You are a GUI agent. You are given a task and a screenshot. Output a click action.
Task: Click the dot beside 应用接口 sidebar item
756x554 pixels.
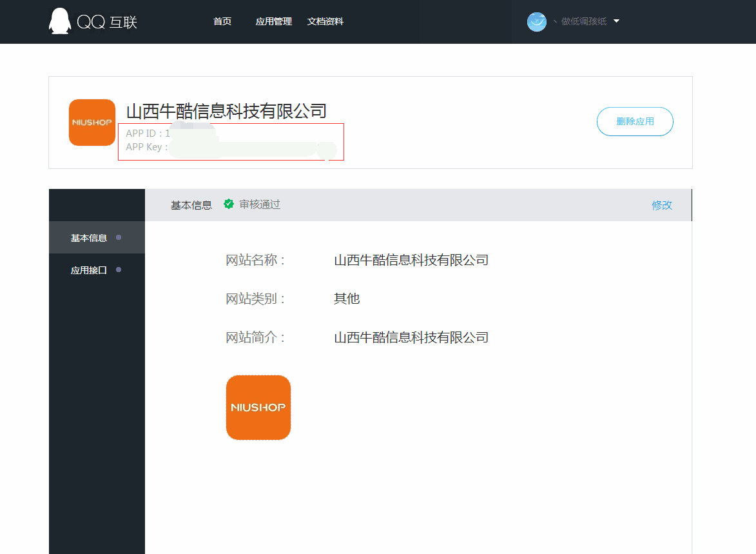[119, 270]
